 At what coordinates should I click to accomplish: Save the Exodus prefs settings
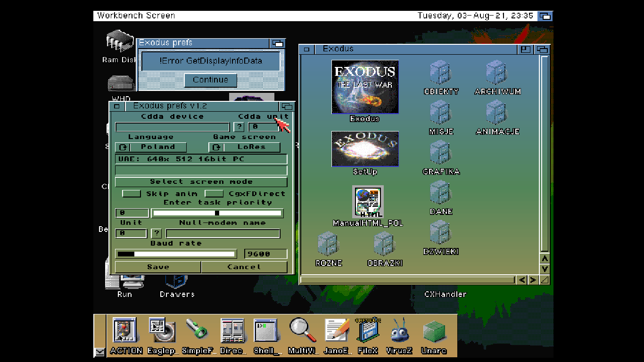click(x=158, y=267)
